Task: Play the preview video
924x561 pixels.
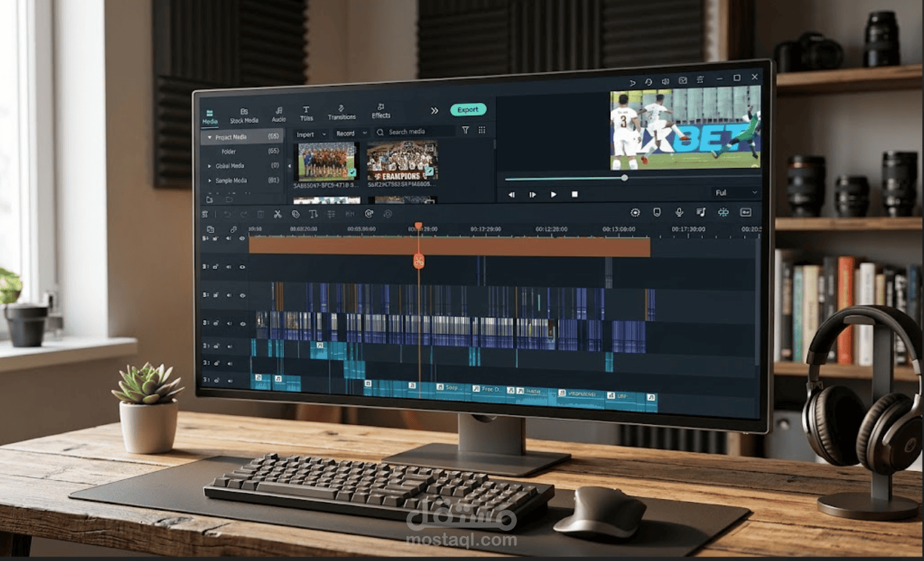Action: click(554, 194)
